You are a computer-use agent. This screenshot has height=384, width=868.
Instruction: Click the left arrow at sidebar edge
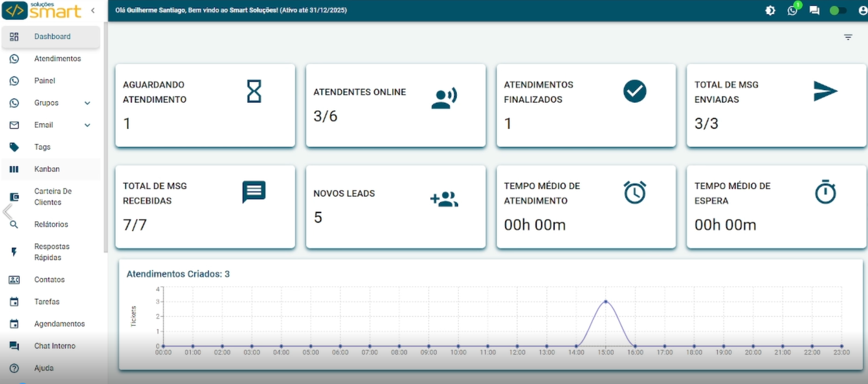coord(7,212)
